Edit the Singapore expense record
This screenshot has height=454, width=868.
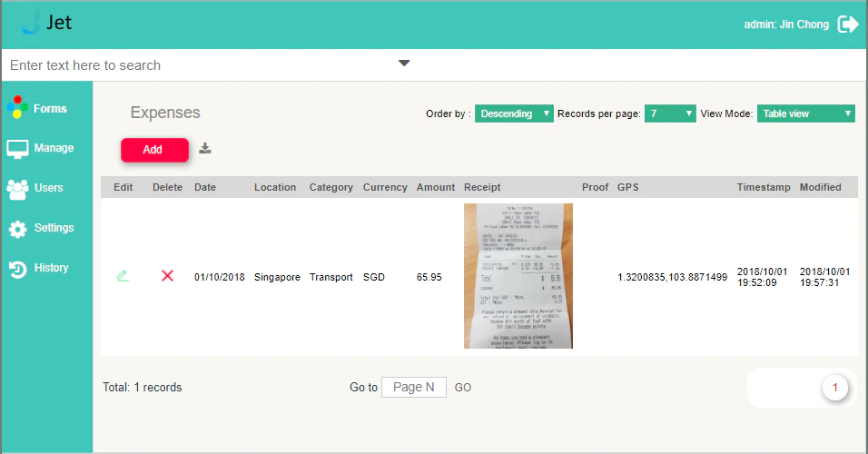pos(123,275)
